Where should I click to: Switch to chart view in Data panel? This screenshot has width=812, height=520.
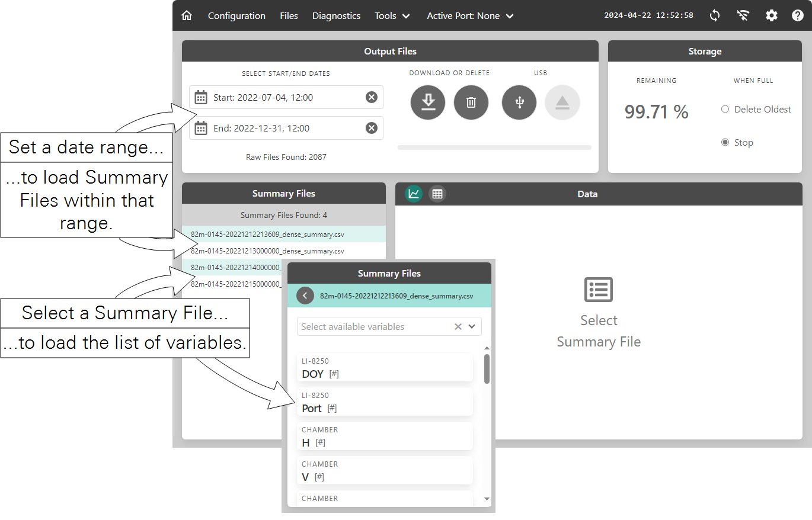[414, 194]
